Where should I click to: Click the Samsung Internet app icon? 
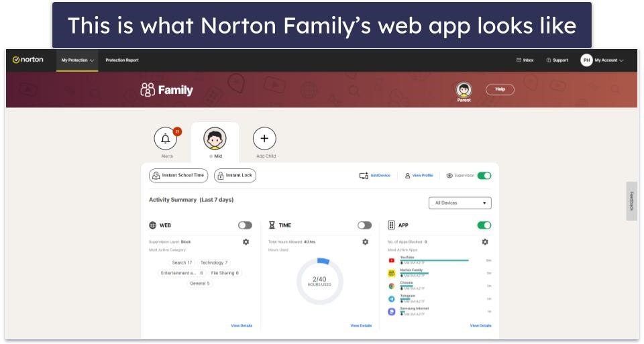pos(391,312)
